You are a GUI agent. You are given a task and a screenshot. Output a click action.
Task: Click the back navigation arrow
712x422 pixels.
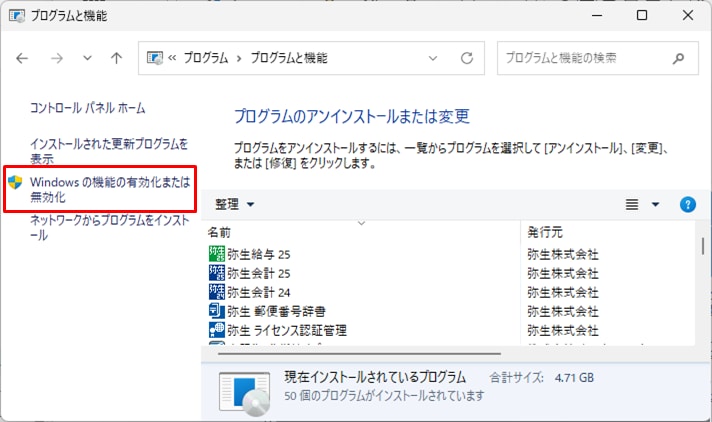[22, 58]
